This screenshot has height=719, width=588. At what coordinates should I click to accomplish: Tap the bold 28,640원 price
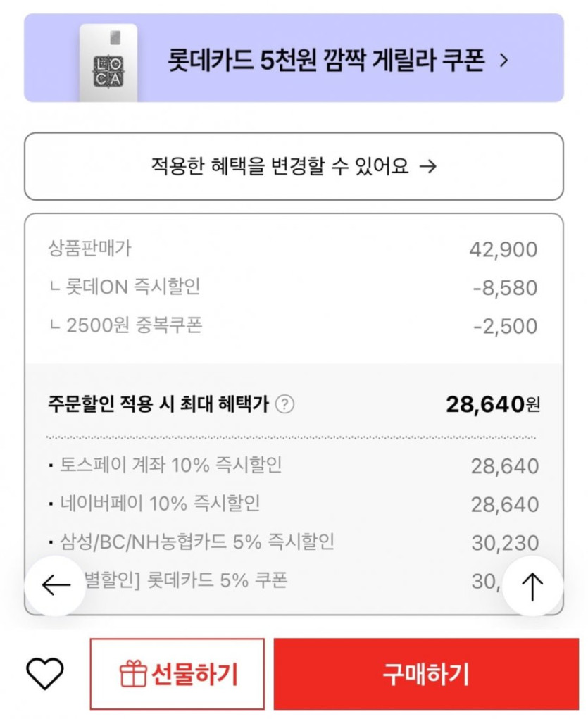pyautogui.click(x=492, y=404)
